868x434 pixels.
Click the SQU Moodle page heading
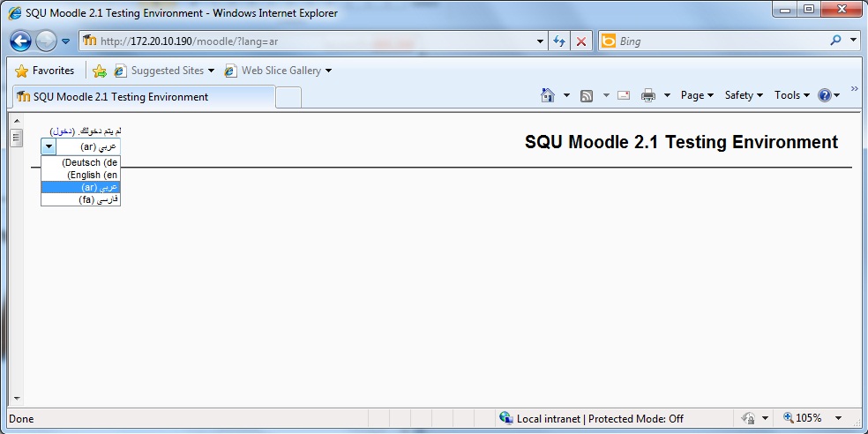pyautogui.click(x=682, y=142)
